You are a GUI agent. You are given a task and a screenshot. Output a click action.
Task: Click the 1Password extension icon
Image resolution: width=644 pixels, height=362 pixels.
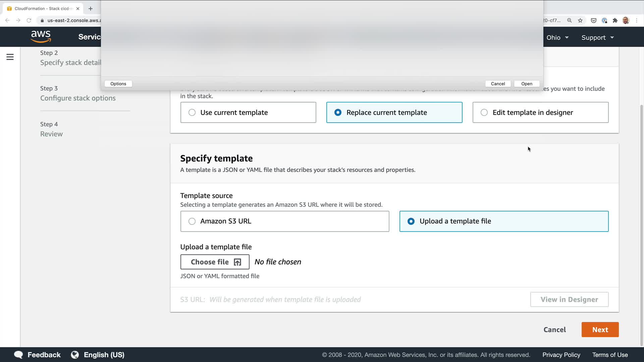(604, 20)
